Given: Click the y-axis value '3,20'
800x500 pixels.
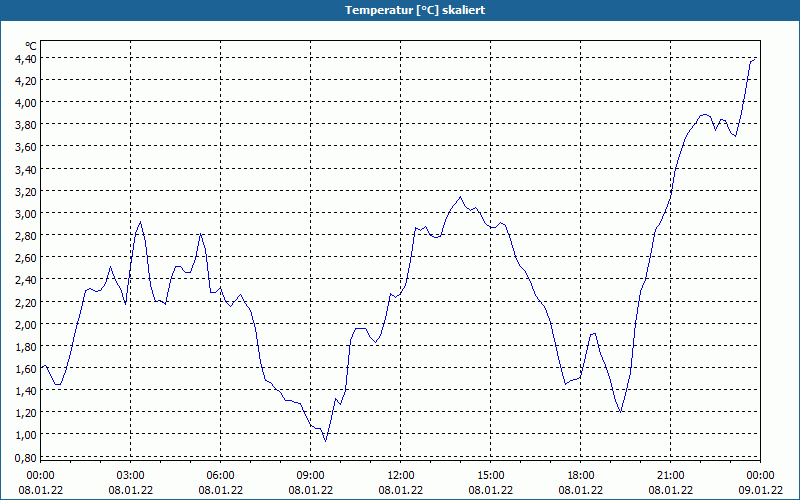Looking at the screenshot, I should tap(26, 192).
